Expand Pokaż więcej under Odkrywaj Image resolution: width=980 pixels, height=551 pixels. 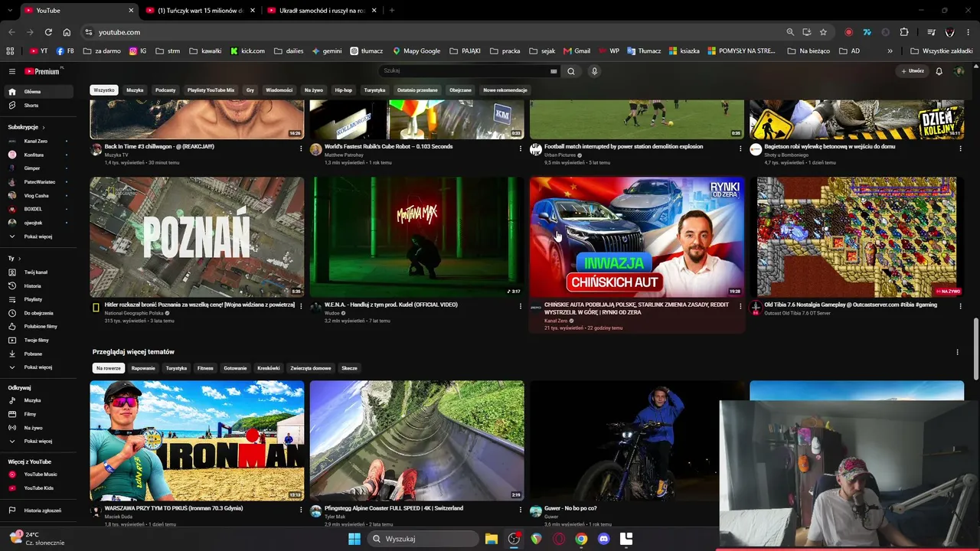37,442
